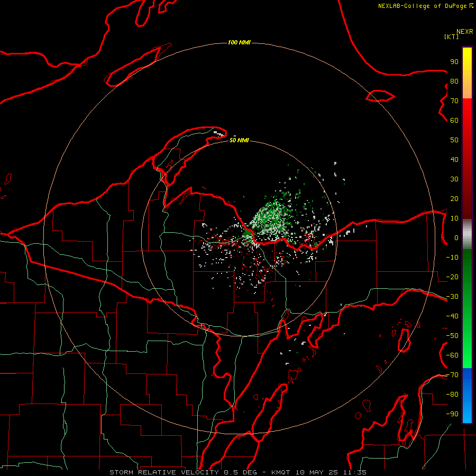Click the [KT] units label

click(x=452, y=36)
